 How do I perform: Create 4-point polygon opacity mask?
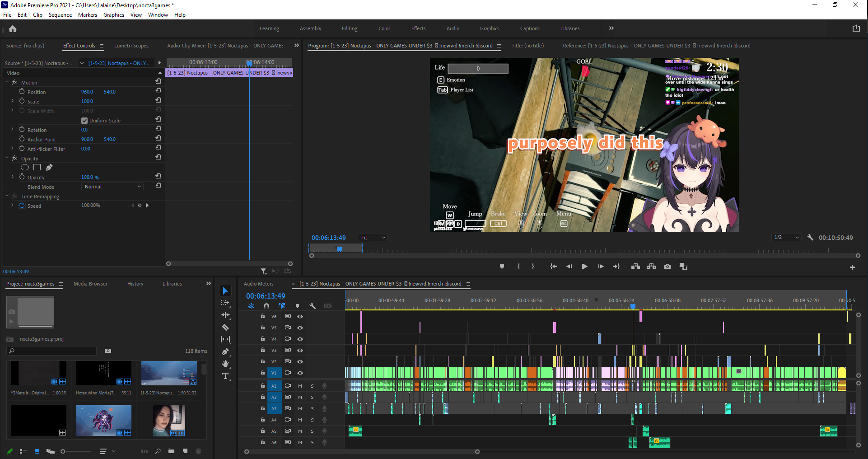(37, 167)
